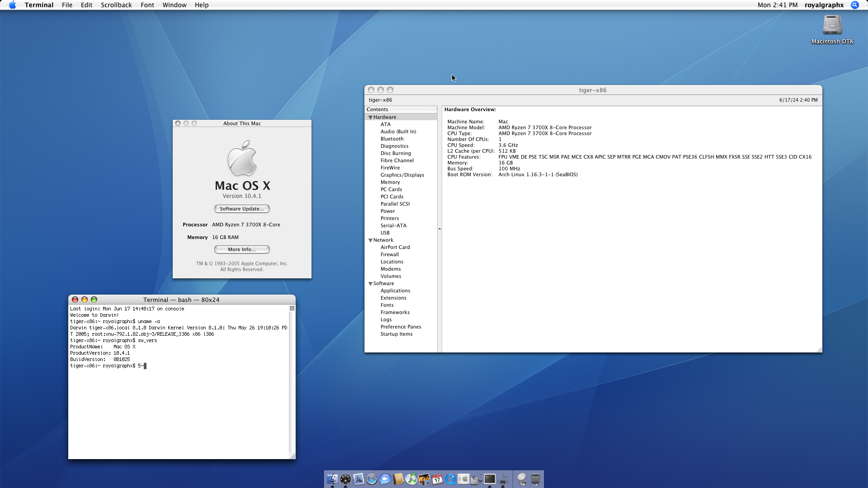Click the System Profiler window resize corner
Screen dimensions: 868x488
pyautogui.click(x=819, y=349)
